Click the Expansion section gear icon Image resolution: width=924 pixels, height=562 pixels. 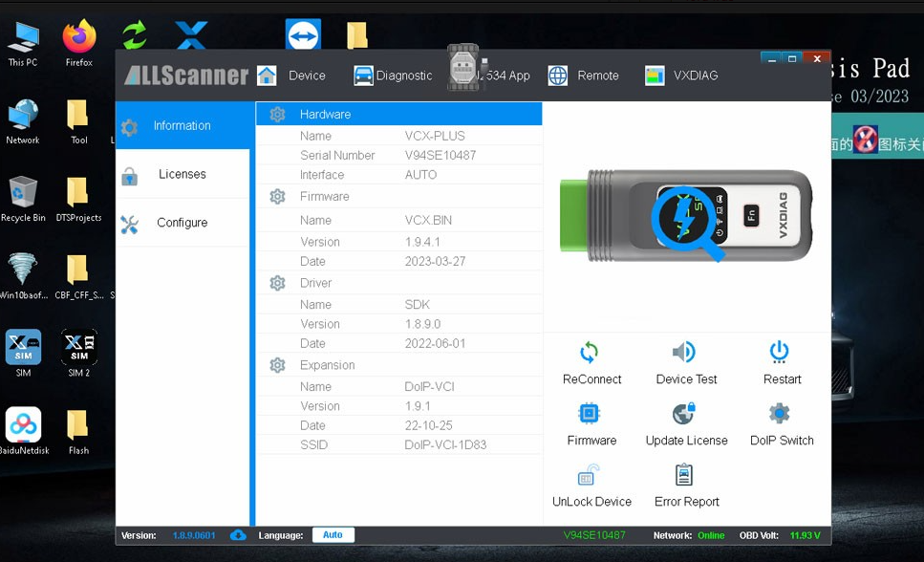(x=277, y=365)
